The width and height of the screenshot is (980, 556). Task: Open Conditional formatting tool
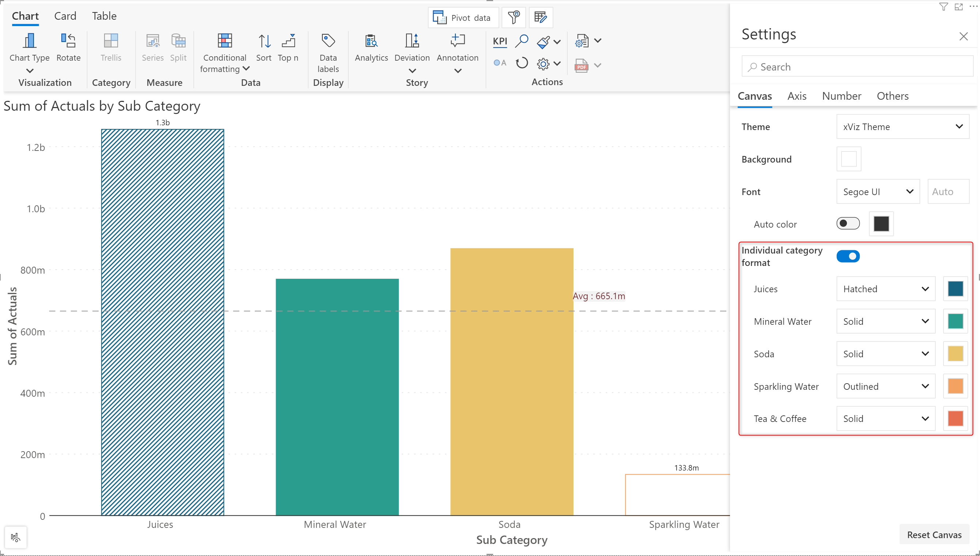[x=225, y=53]
